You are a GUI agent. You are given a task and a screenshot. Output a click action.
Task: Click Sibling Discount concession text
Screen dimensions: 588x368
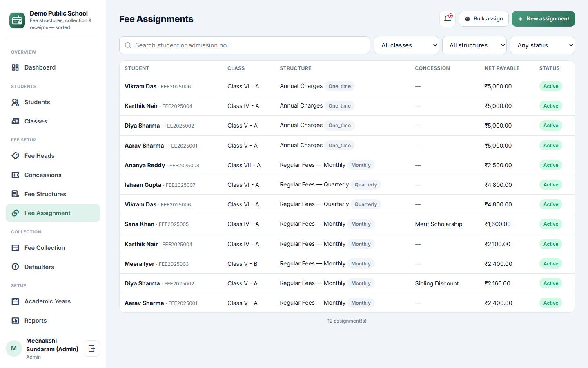[437, 283]
